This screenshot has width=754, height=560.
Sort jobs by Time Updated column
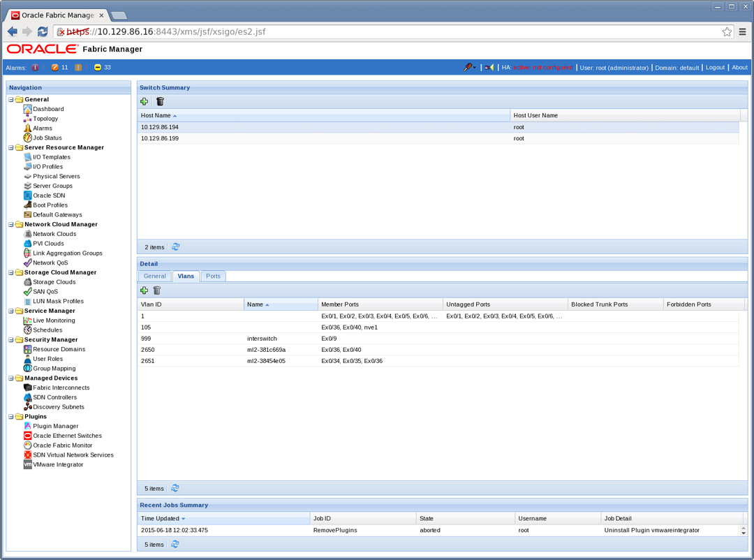point(223,519)
